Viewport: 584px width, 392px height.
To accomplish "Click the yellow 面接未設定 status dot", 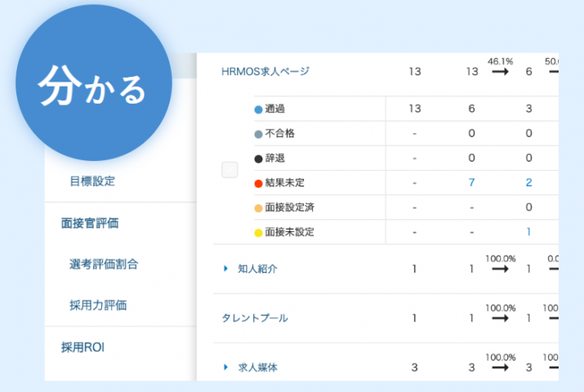I will [259, 232].
